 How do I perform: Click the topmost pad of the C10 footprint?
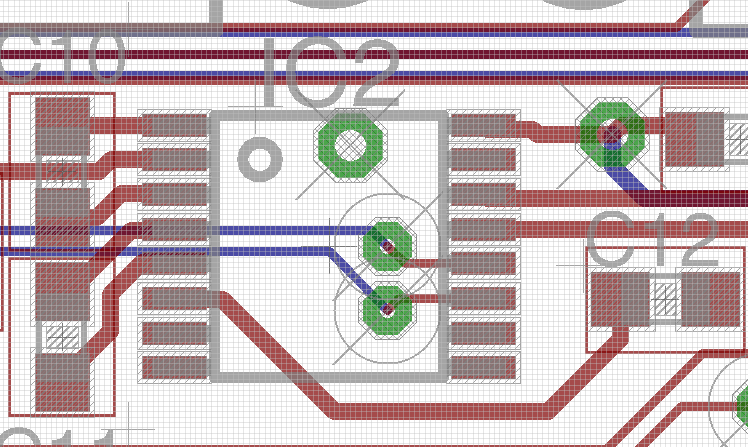click(62, 126)
